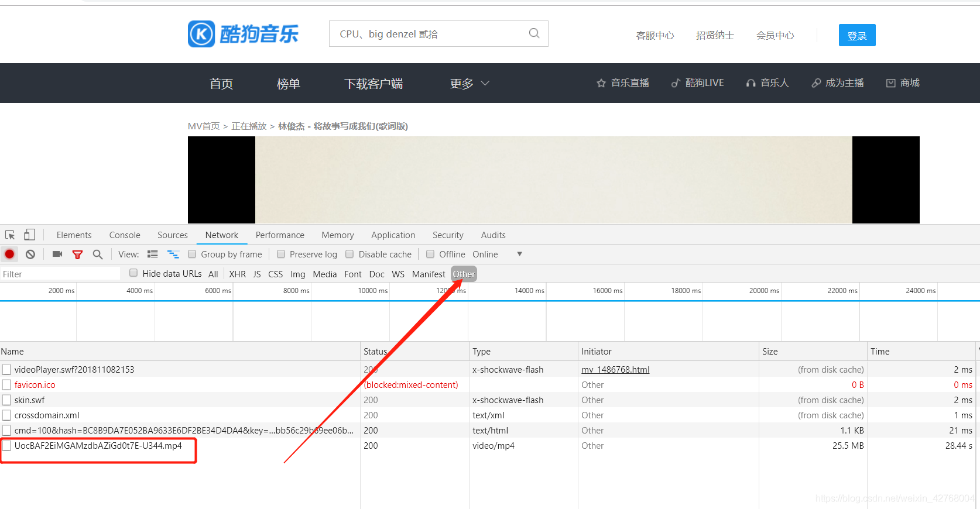Click the music note icon beside 酷狗LIVE
Viewport: 980px width, 509px height.
point(676,83)
